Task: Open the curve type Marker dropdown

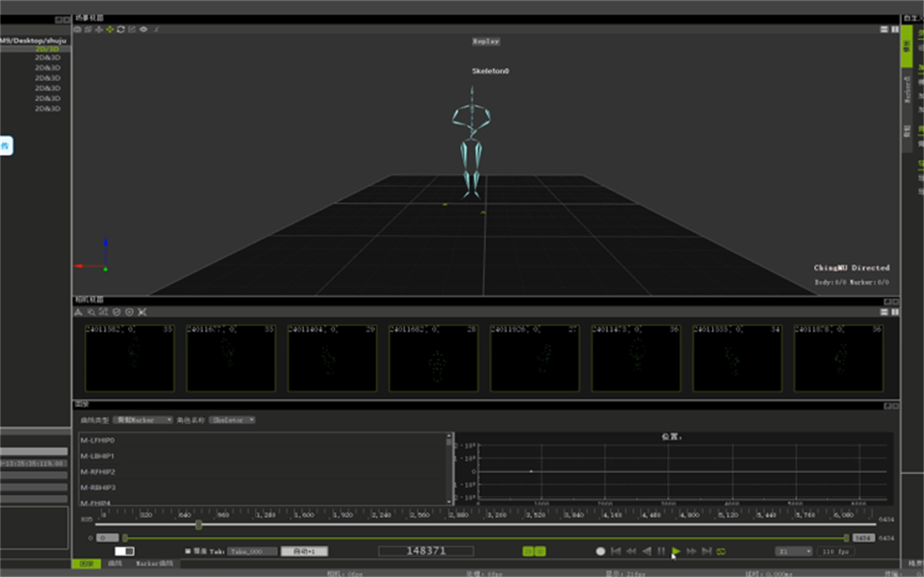Action: point(142,420)
